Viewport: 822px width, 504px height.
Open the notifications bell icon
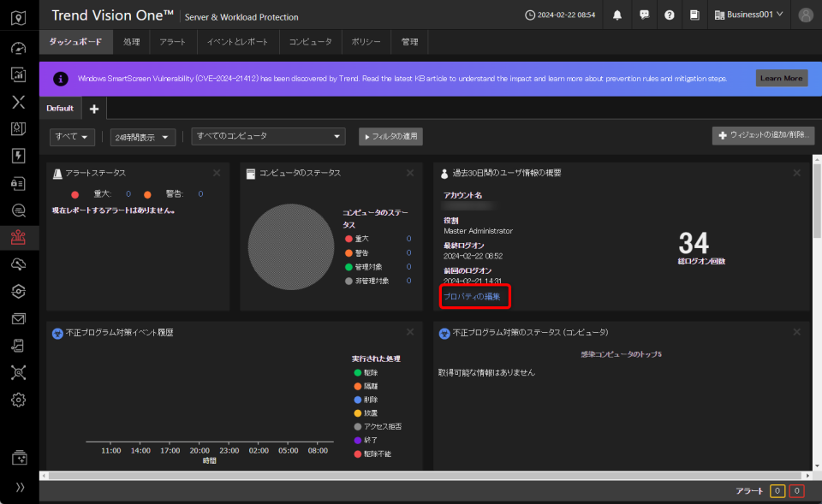tap(617, 15)
